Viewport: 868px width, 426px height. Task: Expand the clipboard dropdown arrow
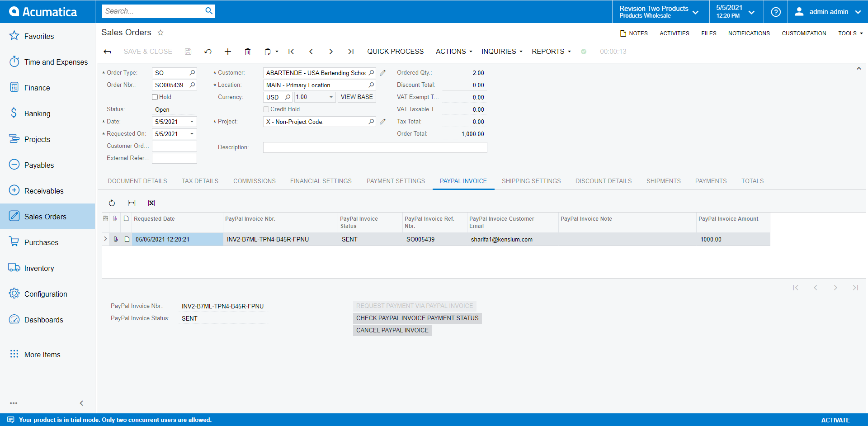(277, 52)
